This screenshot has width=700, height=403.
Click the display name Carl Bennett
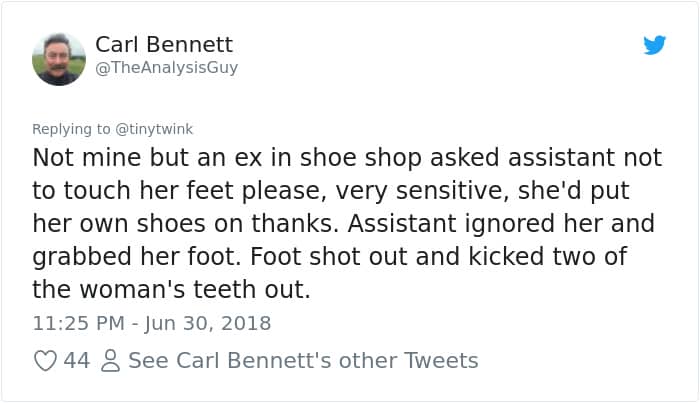pos(164,44)
